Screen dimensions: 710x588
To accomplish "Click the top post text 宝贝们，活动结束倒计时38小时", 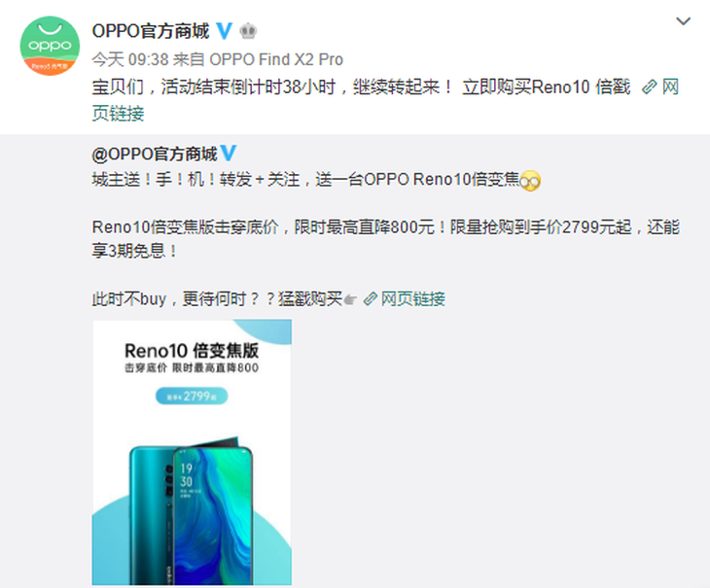I will [214, 86].
